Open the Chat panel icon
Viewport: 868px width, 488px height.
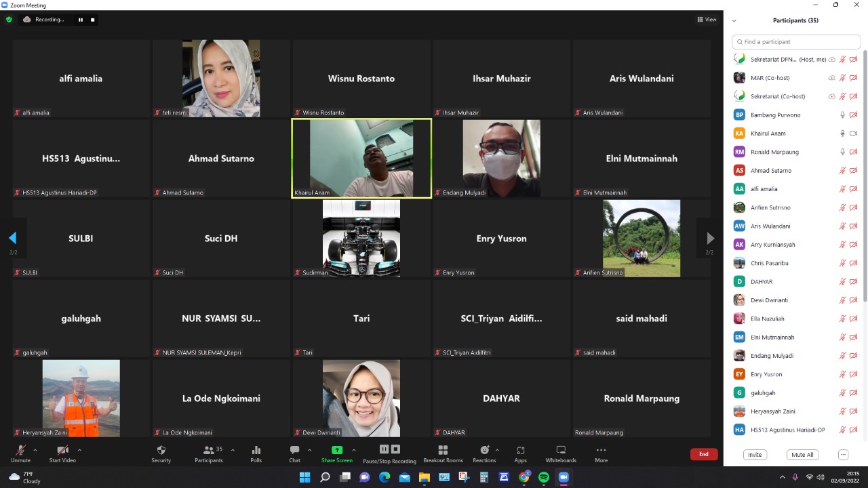tap(294, 451)
